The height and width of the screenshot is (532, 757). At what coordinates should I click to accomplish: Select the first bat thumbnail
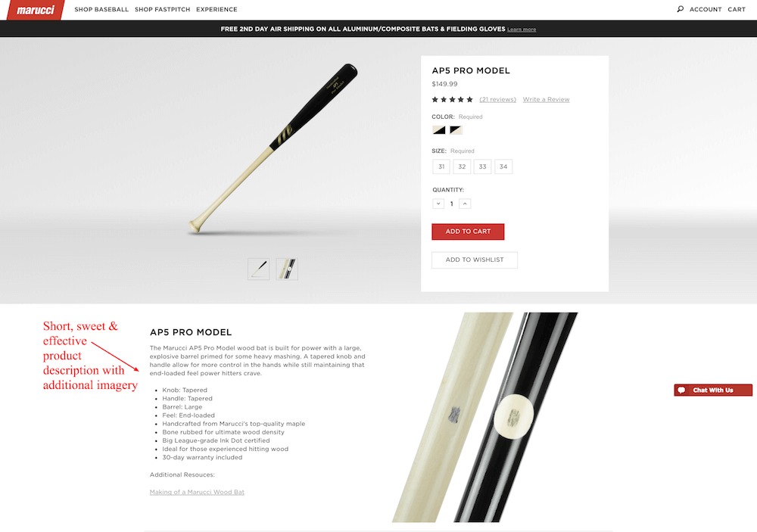point(259,269)
